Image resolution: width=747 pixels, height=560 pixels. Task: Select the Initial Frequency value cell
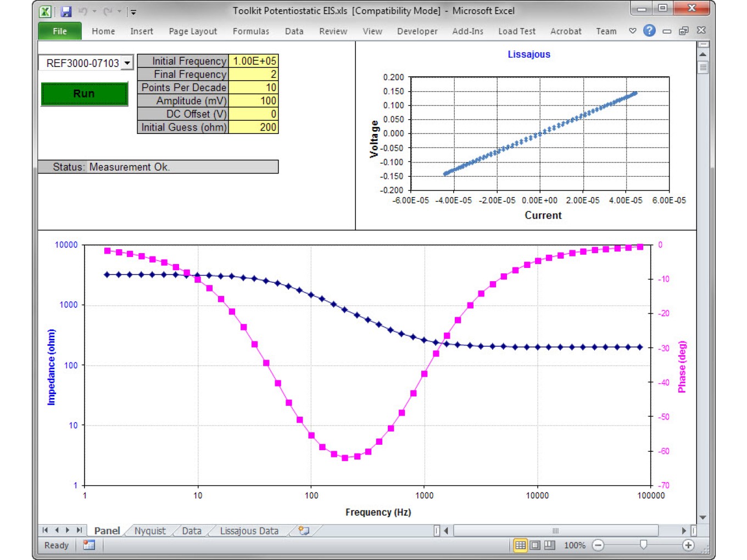coord(253,61)
